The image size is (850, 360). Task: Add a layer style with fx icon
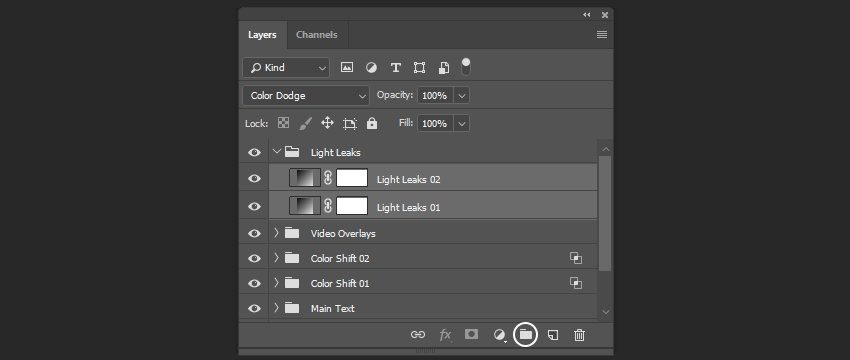[x=445, y=335]
